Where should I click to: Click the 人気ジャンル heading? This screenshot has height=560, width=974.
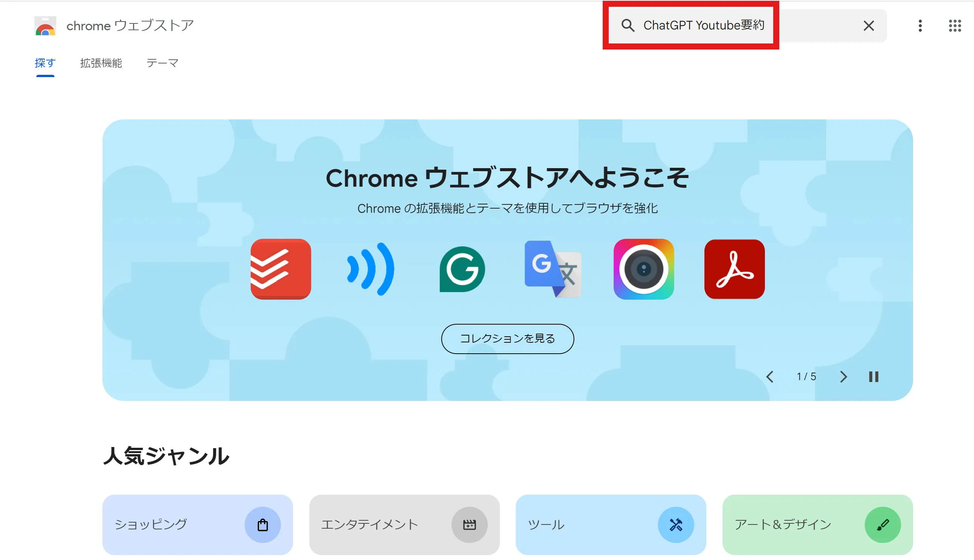pyautogui.click(x=166, y=456)
